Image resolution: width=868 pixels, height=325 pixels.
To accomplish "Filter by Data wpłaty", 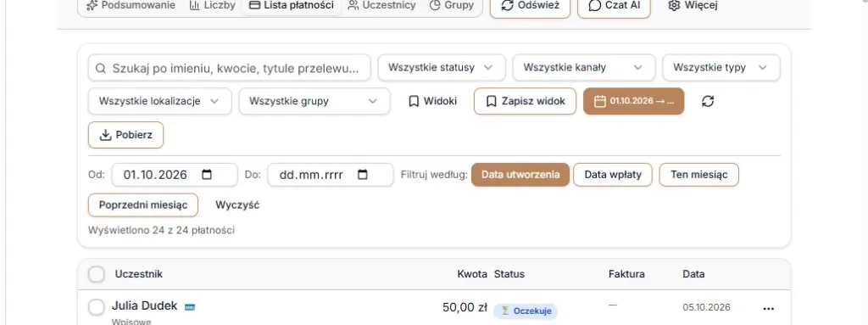I will (x=613, y=175).
